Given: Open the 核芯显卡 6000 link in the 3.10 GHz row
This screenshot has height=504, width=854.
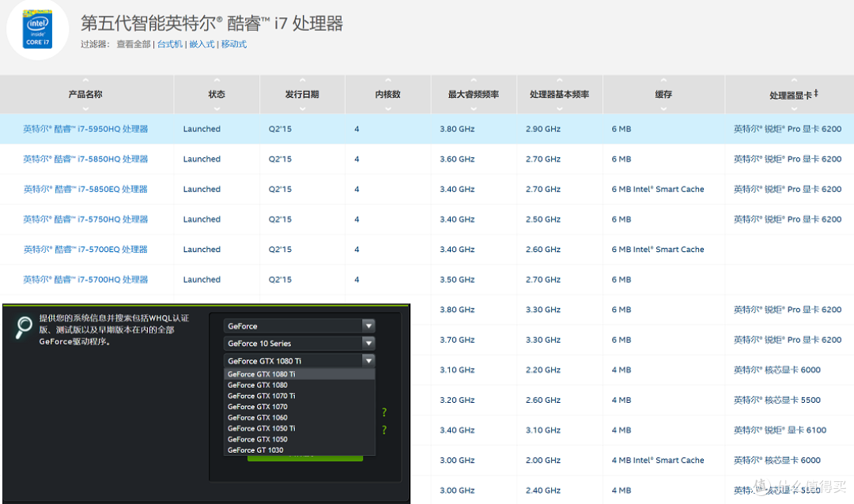Looking at the screenshot, I should tap(777, 370).
